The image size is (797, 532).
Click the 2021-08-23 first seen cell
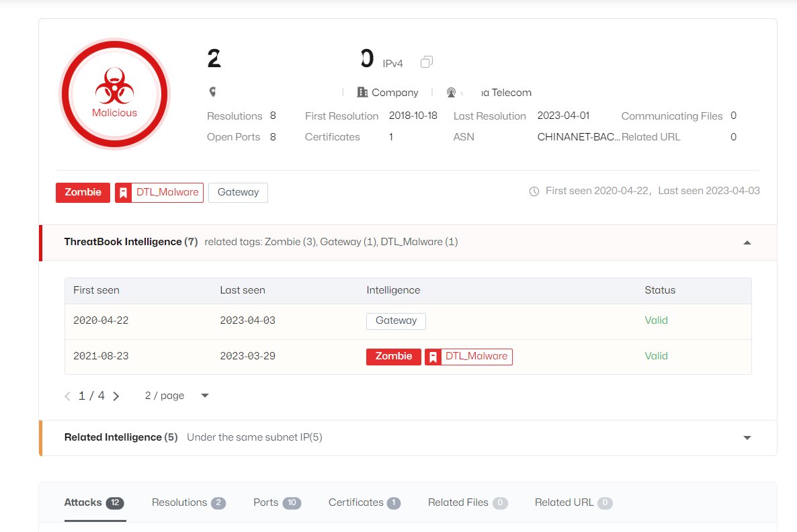pos(101,356)
